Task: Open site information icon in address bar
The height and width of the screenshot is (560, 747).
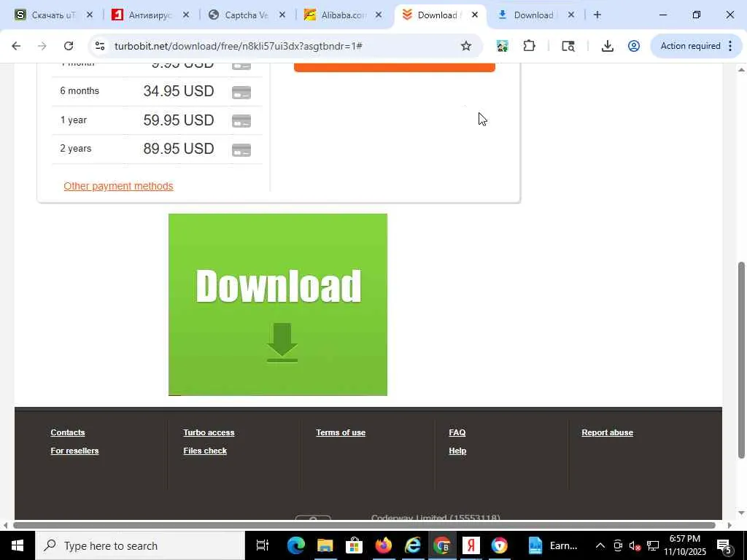Action: coord(99,46)
